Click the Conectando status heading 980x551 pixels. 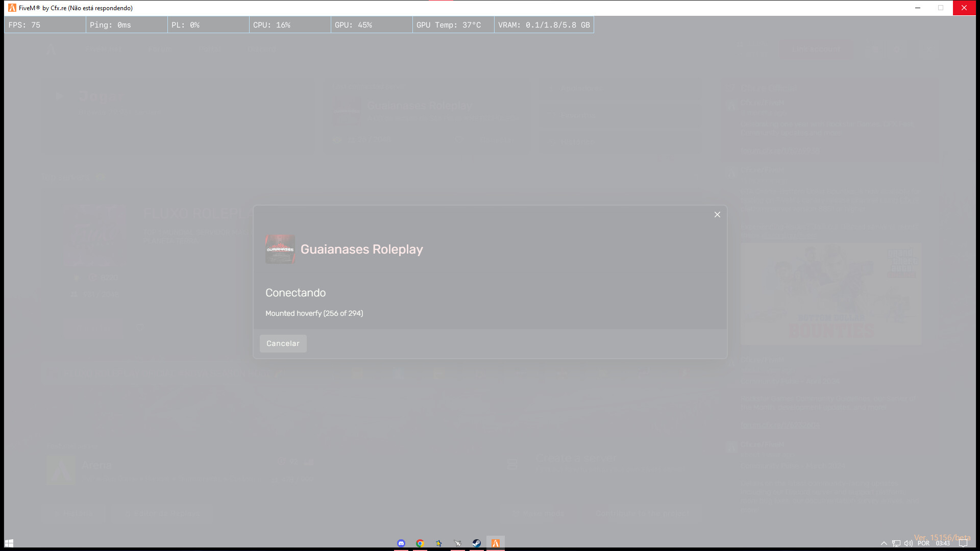pyautogui.click(x=296, y=293)
